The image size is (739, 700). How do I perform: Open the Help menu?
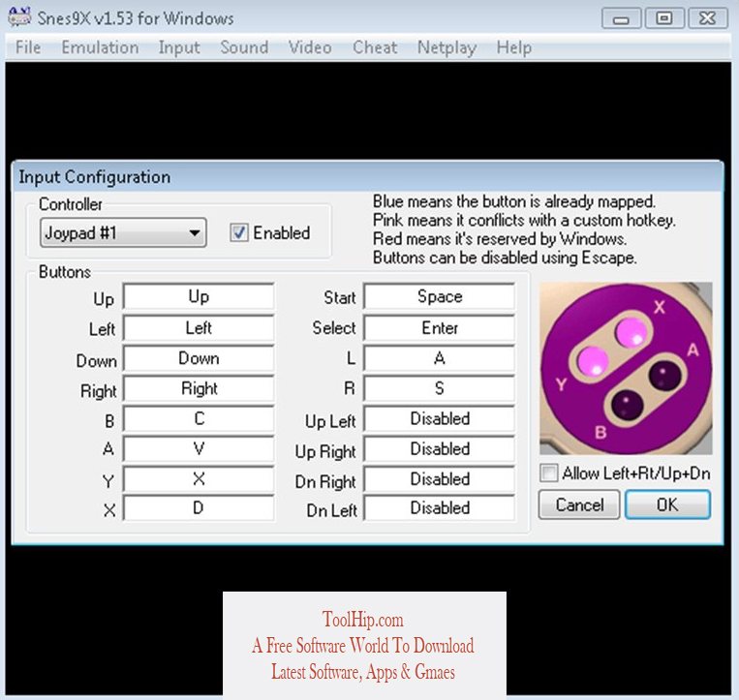tap(513, 47)
